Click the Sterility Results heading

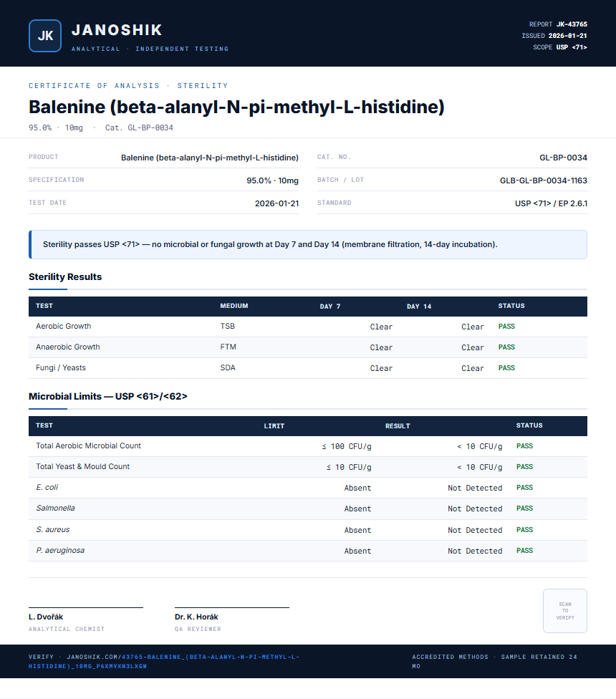pyautogui.click(x=65, y=277)
